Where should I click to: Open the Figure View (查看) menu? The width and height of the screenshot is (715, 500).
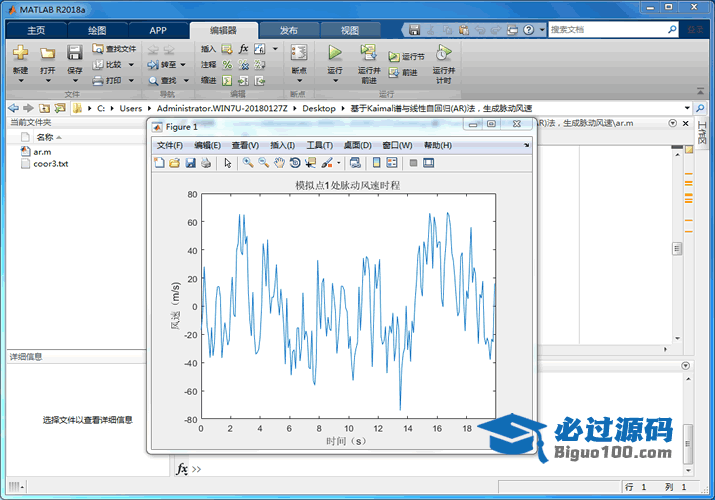pos(245,145)
